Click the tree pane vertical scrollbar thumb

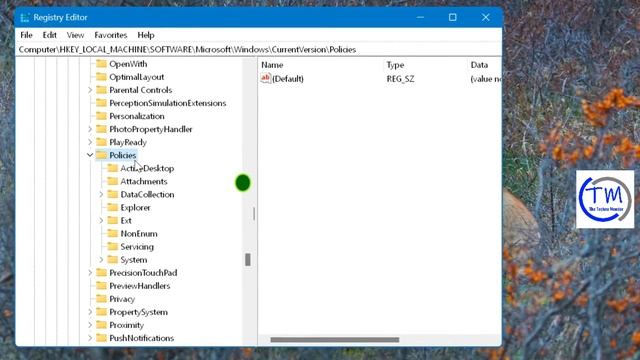tap(248, 260)
